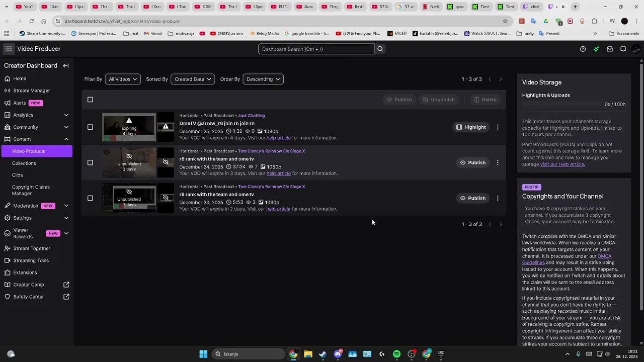The image size is (644, 362).
Task: Bookmark this page with the star icon
Action: pos(505,21)
